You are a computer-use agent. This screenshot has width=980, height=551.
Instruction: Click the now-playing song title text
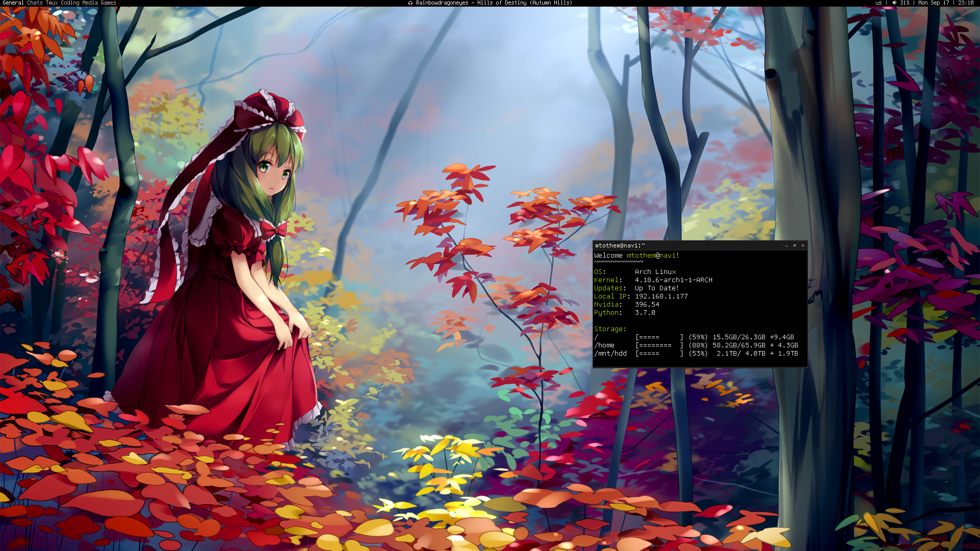click(x=494, y=3)
